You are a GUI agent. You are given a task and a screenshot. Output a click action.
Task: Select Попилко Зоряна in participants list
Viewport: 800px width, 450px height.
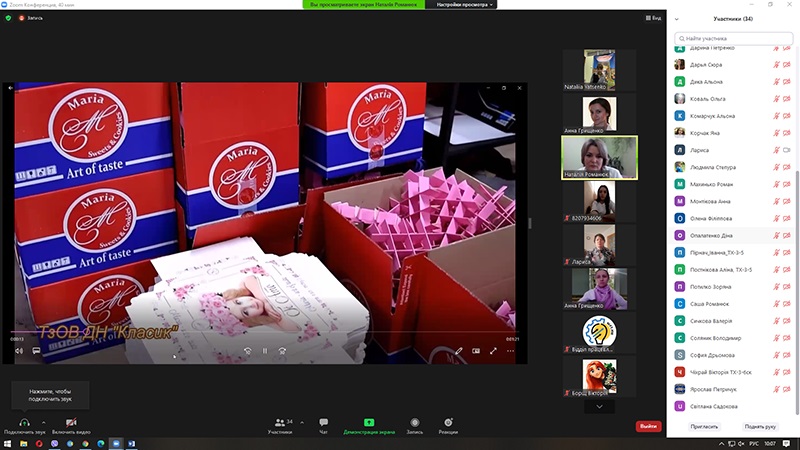[x=733, y=287]
